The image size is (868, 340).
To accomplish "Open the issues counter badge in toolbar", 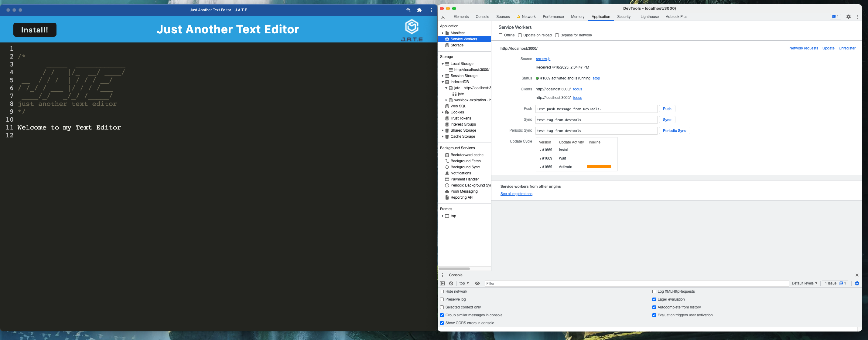I will 835,17.
